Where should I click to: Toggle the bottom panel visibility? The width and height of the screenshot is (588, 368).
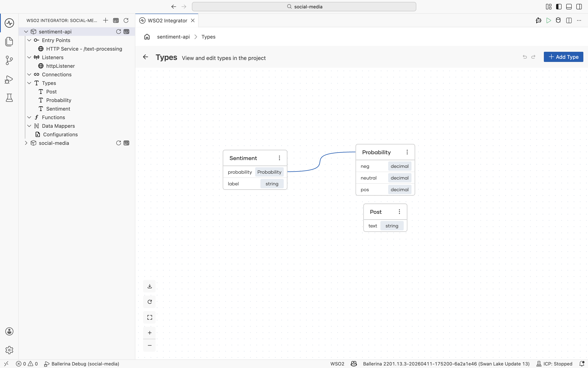pos(569,7)
